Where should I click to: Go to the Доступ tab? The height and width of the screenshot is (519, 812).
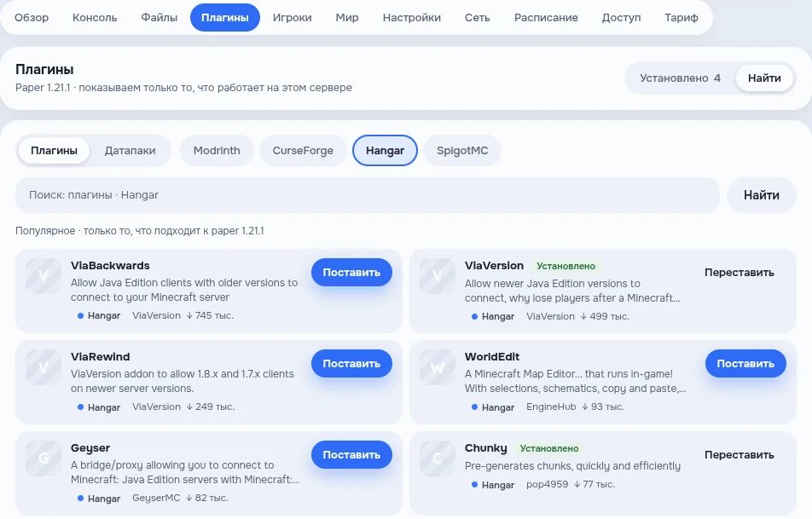(x=621, y=18)
